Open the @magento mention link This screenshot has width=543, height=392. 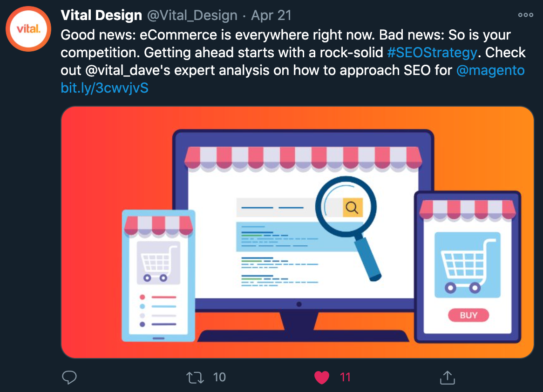pyautogui.click(x=490, y=70)
